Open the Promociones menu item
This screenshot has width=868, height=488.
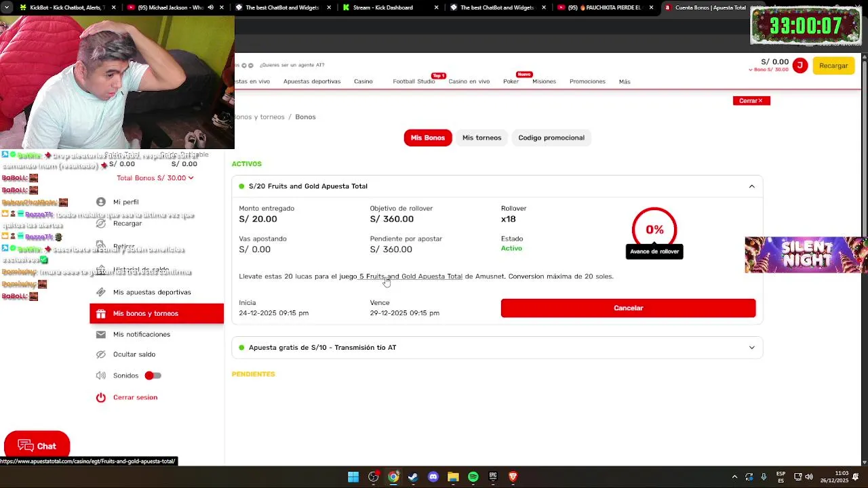click(x=587, y=81)
